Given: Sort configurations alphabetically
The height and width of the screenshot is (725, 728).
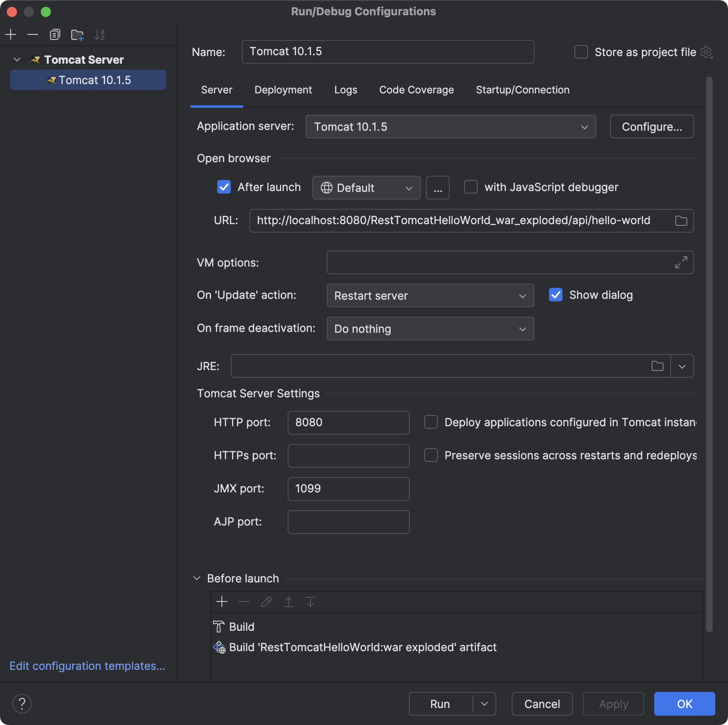Looking at the screenshot, I should pyautogui.click(x=100, y=34).
